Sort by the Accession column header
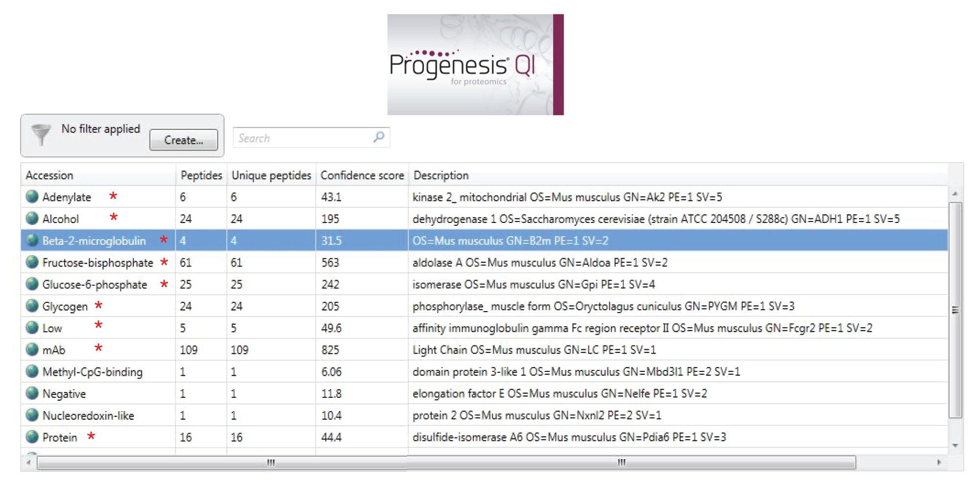The width and height of the screenshot is (980, 489). (x=98, y=175)
